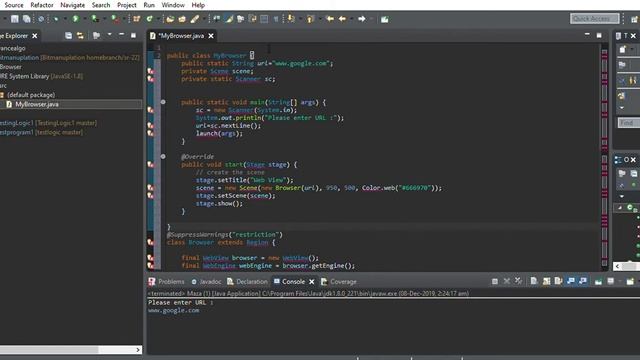Viewport: 640px width, 360px height.
Task: Toggle Scroll Lock in Console toolbar
Action: click(546, 281)
